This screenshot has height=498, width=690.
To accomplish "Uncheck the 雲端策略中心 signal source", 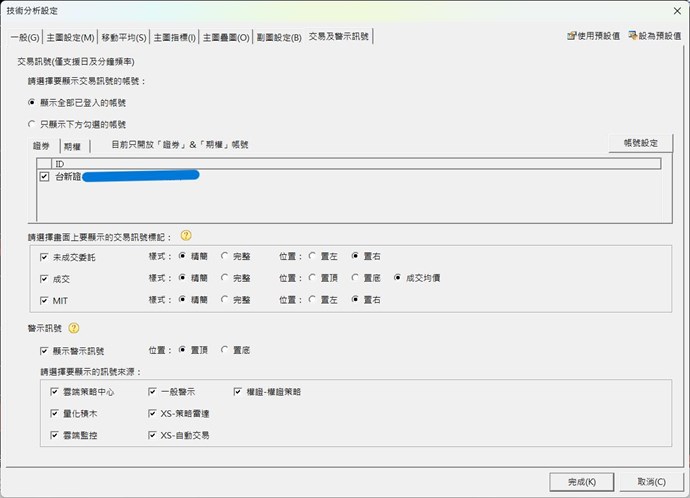I will click(54, 392).
